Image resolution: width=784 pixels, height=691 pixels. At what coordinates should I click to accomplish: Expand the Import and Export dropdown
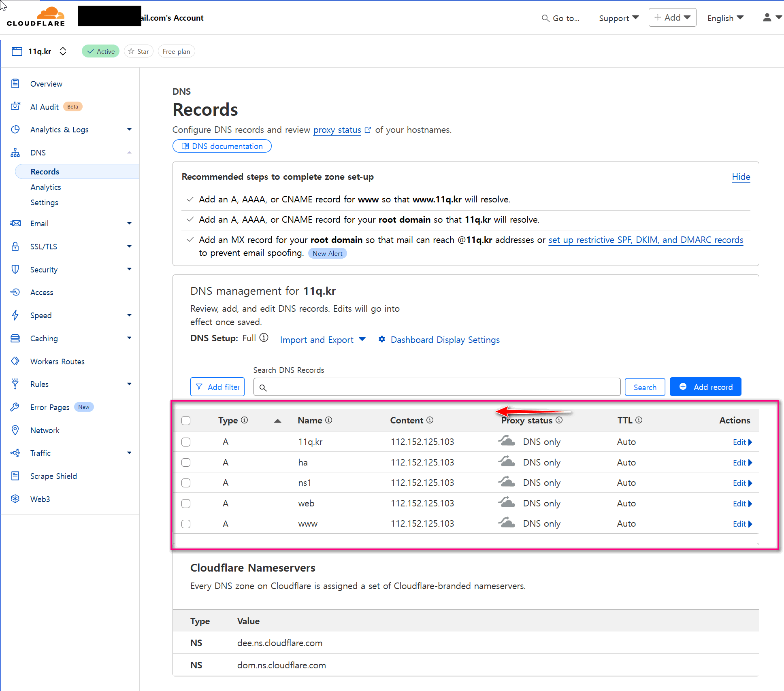[323, 340]
